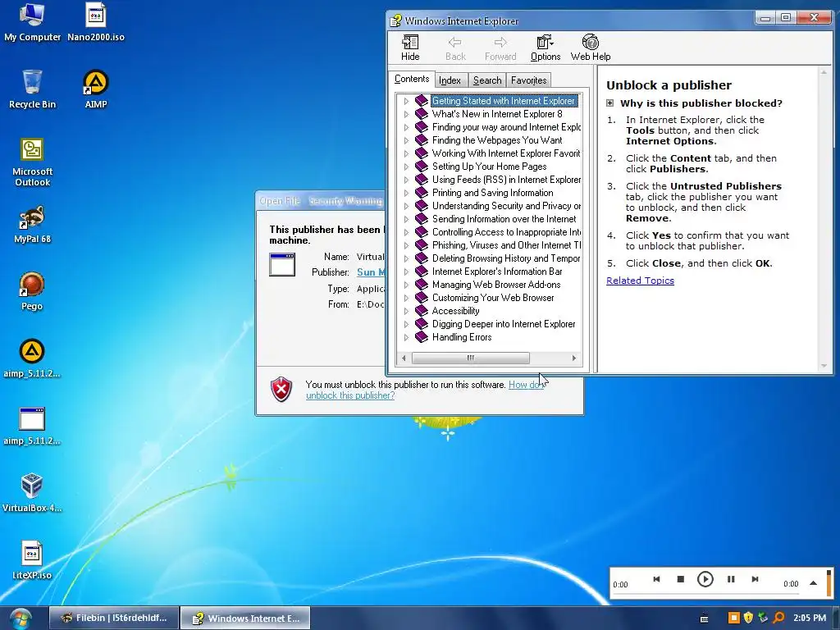Select the MyPal 68 desktop icon

click(x=32, y=225)
